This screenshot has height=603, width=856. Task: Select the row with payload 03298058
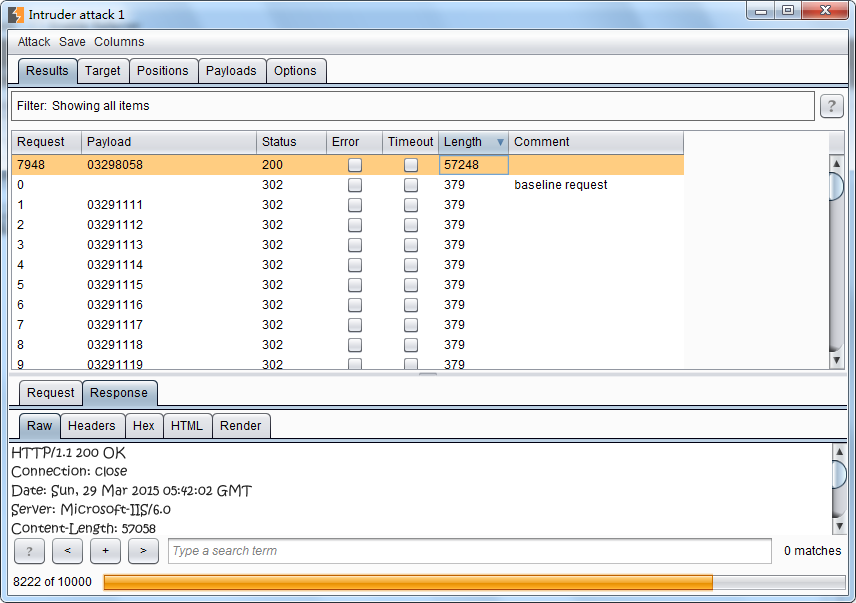[x=347, y=165]
